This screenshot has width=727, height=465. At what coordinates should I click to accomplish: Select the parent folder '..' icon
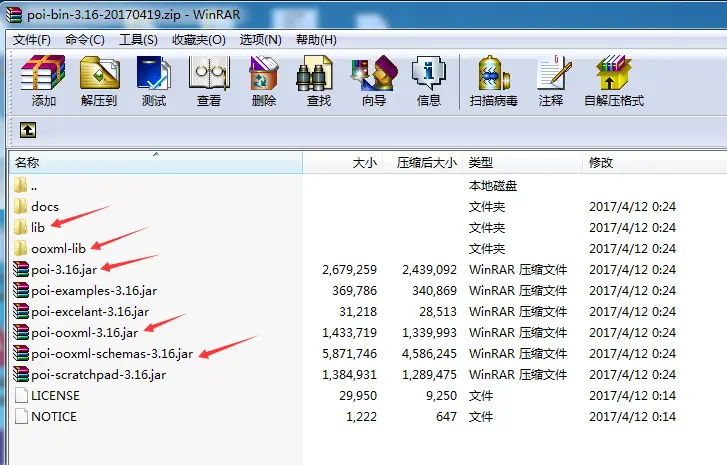click(x=20, y=185)
